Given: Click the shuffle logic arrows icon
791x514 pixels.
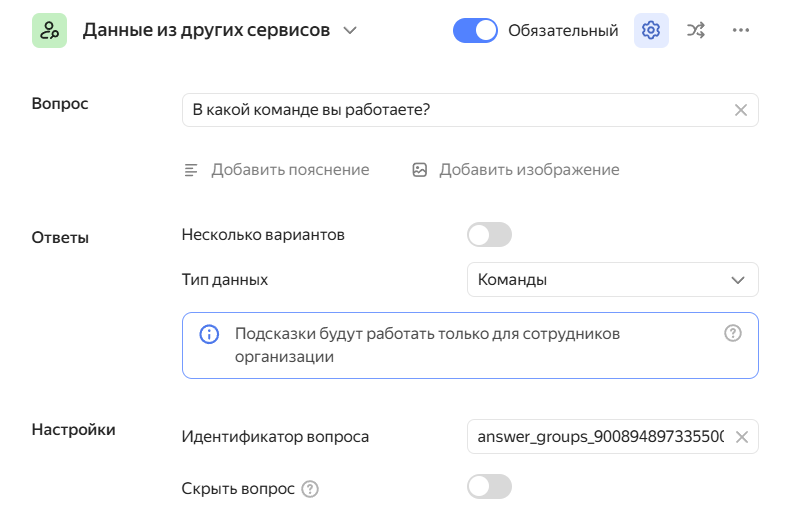Looking at the screenshot, I should pos(696,30).
